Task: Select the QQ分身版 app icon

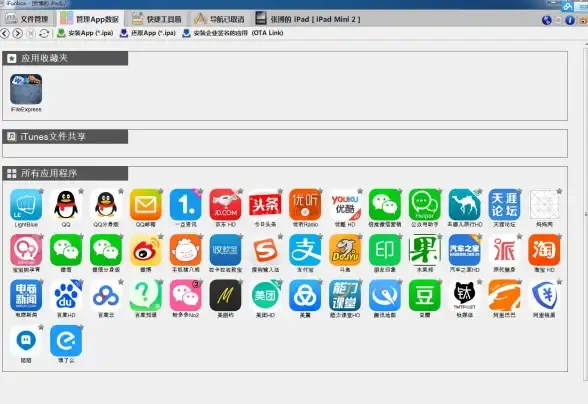Action: tap(106, 204)
